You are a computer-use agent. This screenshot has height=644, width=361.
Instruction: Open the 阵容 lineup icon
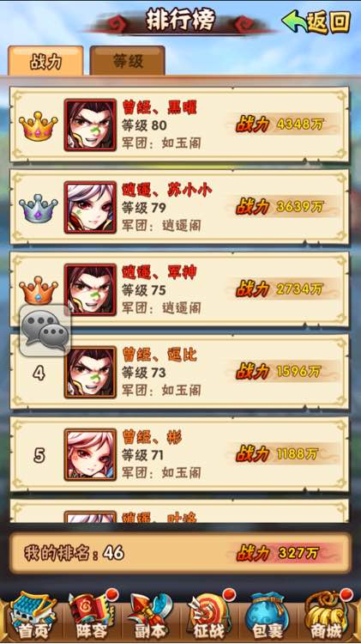click(x=93, y=616)
